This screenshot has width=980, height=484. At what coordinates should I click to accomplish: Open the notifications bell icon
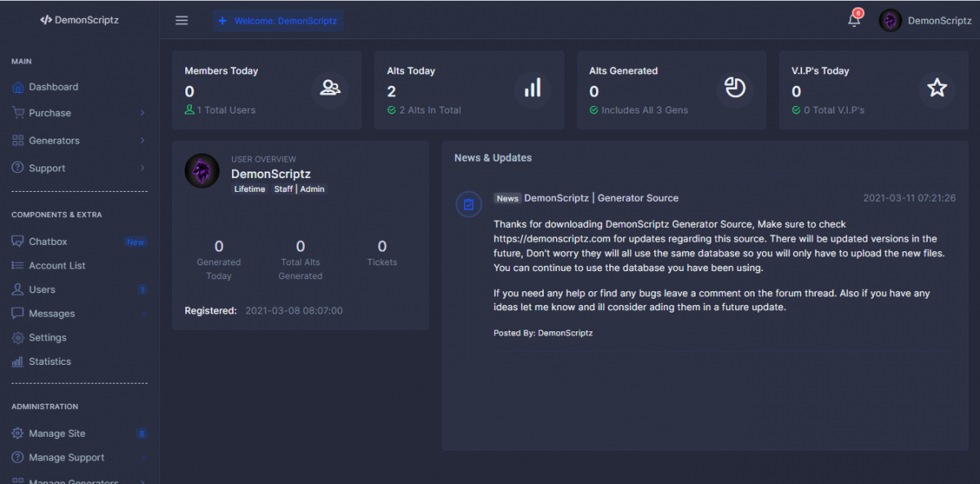click(854, 20)
